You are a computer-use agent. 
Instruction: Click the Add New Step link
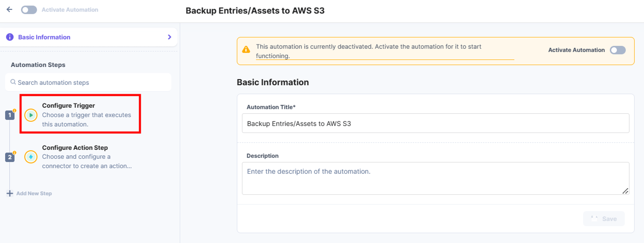34,193
